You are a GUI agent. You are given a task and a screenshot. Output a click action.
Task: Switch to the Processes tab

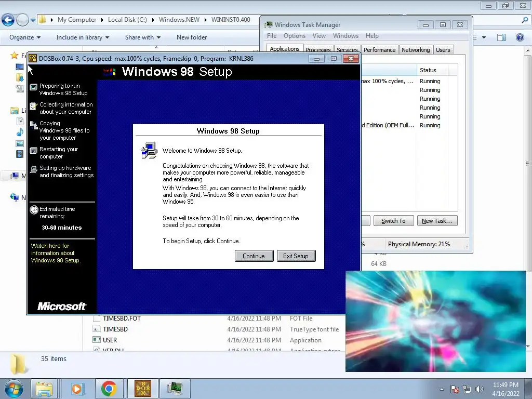[x=318, y=50]
